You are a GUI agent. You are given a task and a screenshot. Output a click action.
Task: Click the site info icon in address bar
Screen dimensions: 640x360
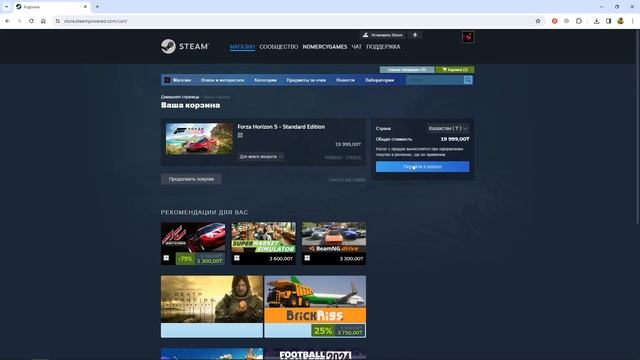(58, 21)
